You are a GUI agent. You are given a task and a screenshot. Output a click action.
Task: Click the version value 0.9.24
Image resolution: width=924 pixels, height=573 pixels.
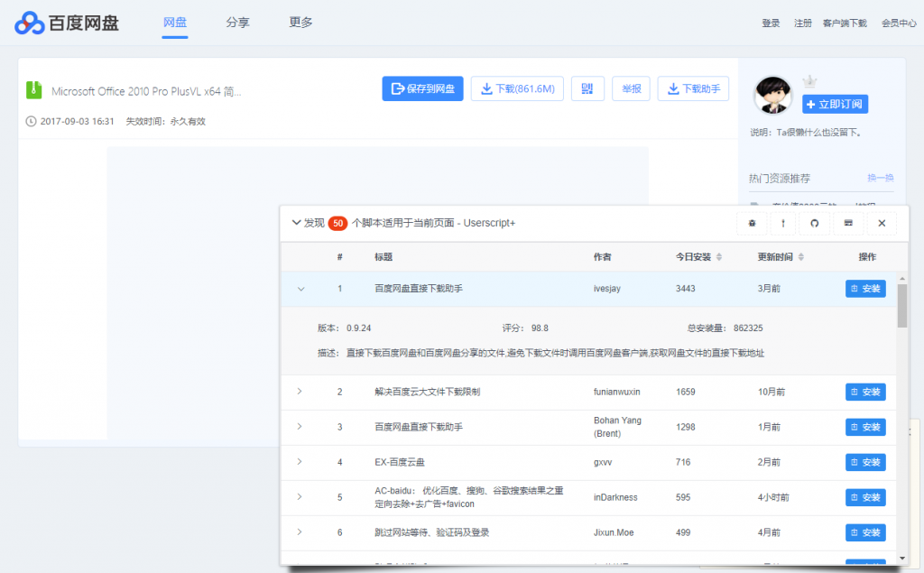[359, 328]
